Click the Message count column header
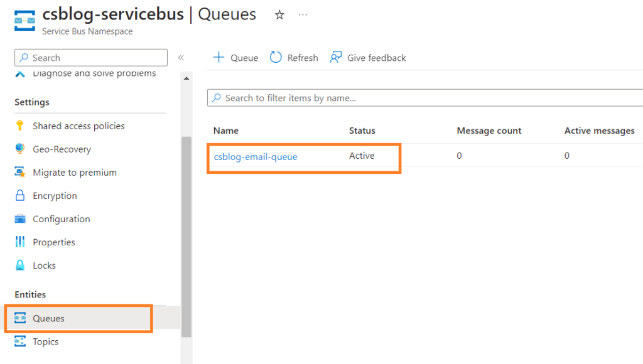This screenshot has width=643, height=364. (x=489, y=131)
